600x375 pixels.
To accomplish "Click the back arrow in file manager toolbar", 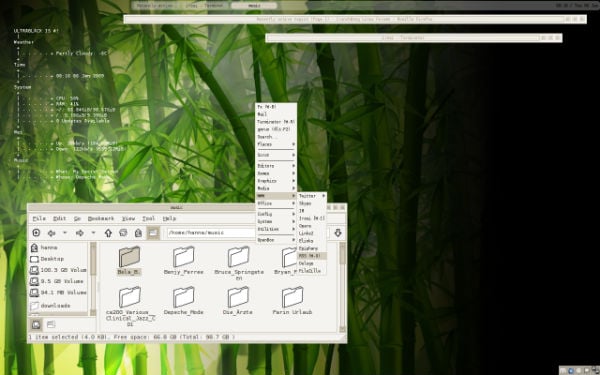I will [x=51, y=233].
